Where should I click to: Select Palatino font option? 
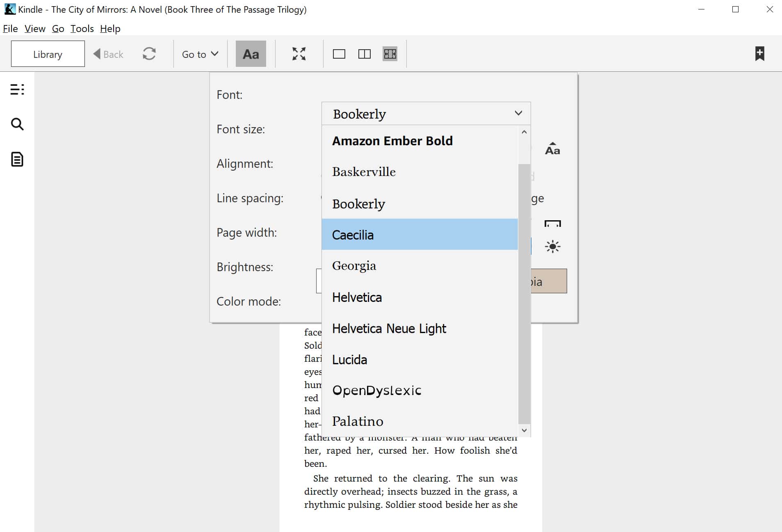coord(420,421)
